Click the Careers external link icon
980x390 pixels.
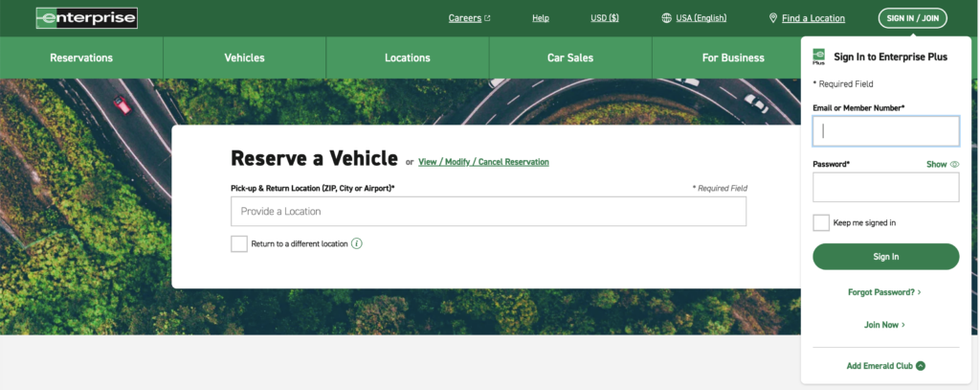pyautogui.click(x=487, y=18)
